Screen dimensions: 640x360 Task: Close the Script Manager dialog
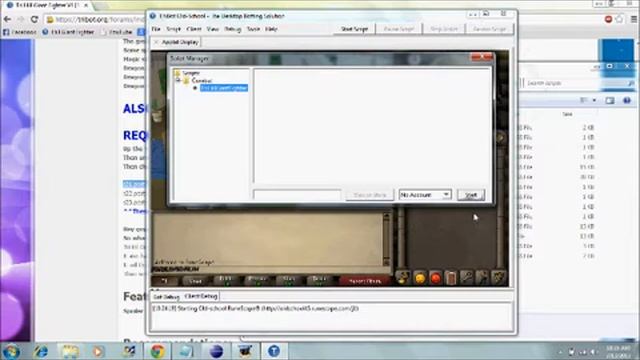pyautogui.click(x=482, y=57)
